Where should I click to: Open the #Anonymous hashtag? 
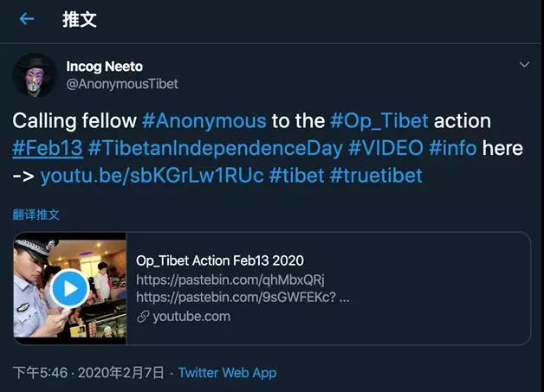[204, 121]
